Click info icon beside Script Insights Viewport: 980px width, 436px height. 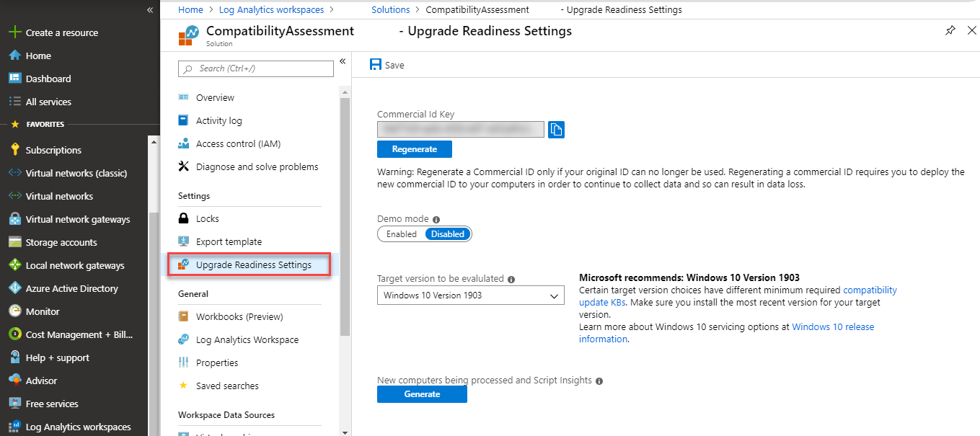pyautogui.click(x=599, y=381)
